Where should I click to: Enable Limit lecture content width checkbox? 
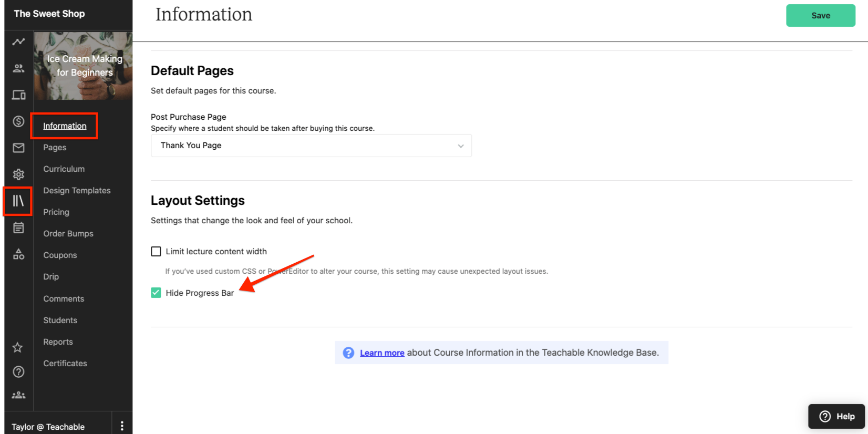click(x=156, y=252)
